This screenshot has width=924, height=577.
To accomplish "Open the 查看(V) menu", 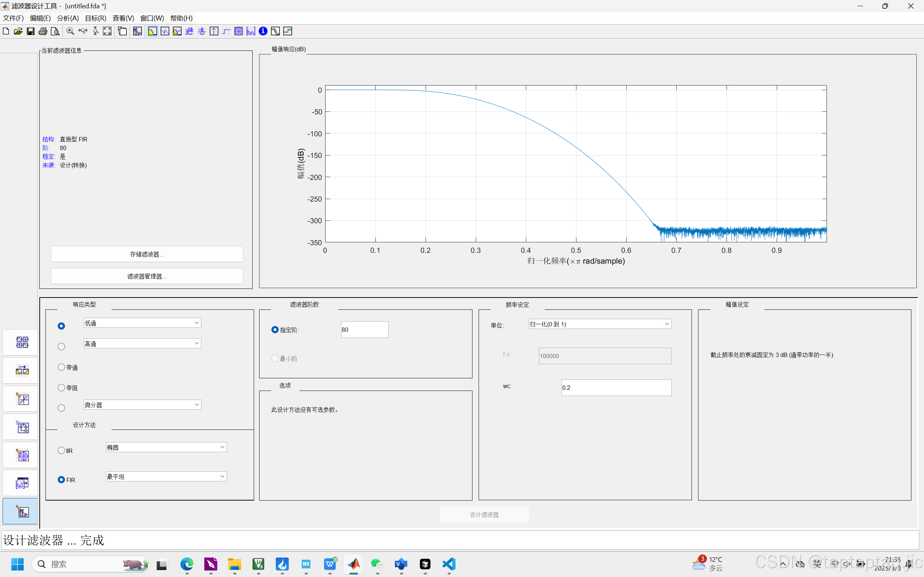I will (123, 18).
